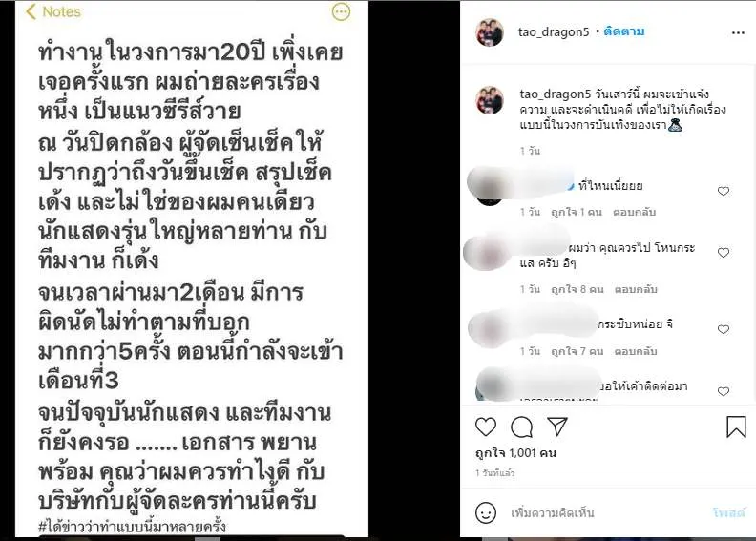Tap the Notes back chevron

pyautogui.click(x=31, y=12)
